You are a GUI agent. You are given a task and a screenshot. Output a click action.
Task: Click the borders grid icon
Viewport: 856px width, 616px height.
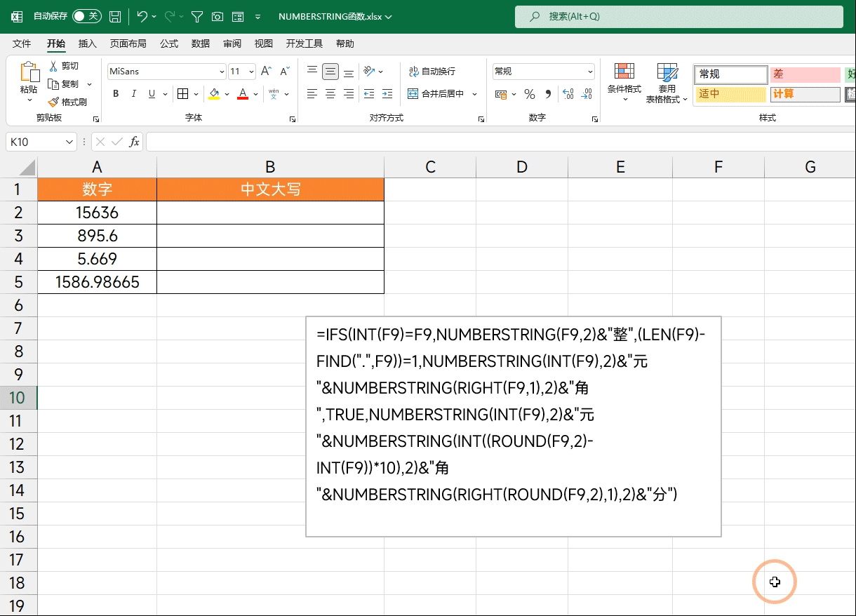pos(182,94)
